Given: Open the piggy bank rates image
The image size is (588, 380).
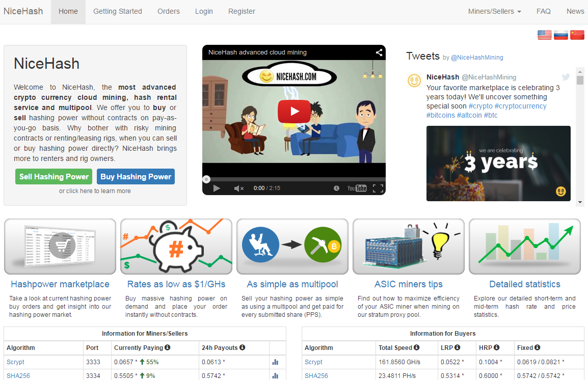Looking at the screenshot, I should click(x=176, y=247).
